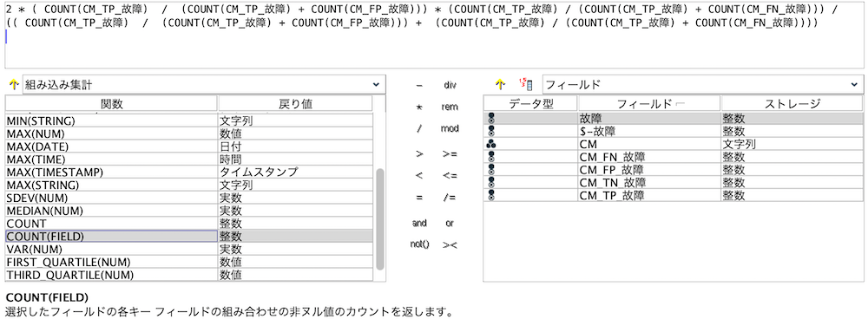Insert the minus operator
Viewport: 868px width, 332px height.
(419, 86)
